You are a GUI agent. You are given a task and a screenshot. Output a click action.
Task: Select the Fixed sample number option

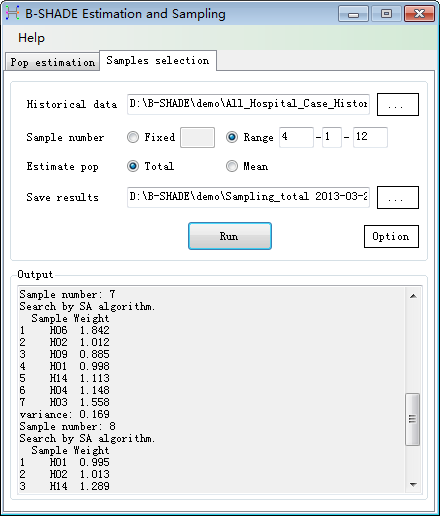[x=133, y=137]
